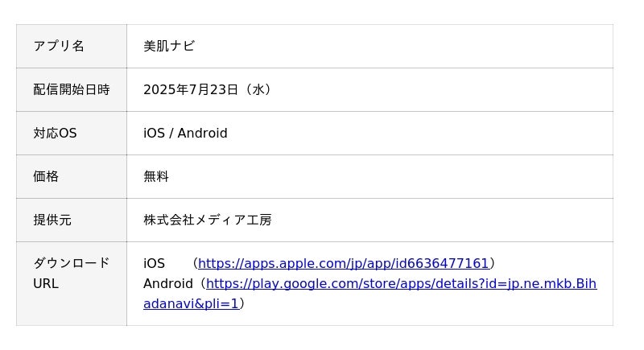Click the "配信開始日時" row header

[71, 89]
